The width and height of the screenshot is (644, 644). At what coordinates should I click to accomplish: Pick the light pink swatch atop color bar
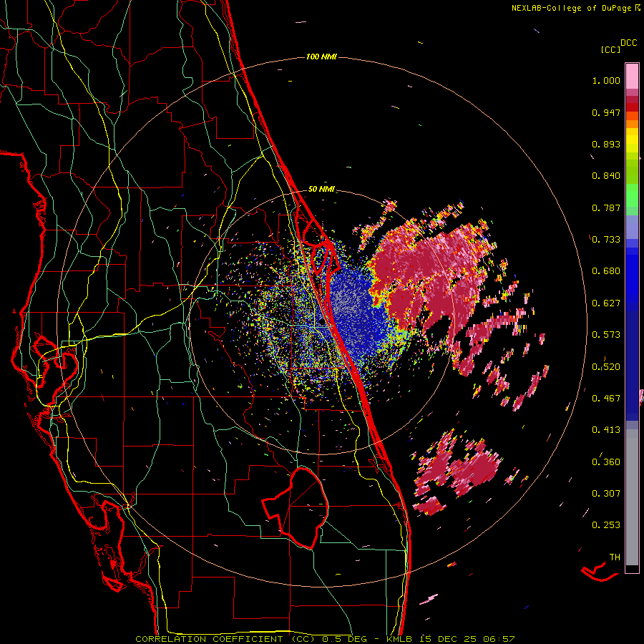[x=632, y=76]
